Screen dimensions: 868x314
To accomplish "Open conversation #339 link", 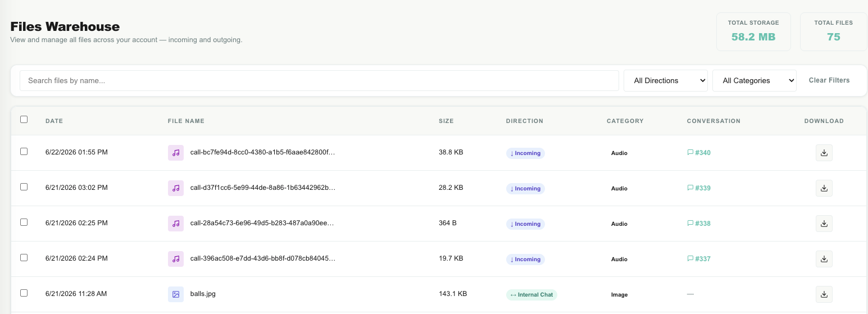I will tap(699, 188).
